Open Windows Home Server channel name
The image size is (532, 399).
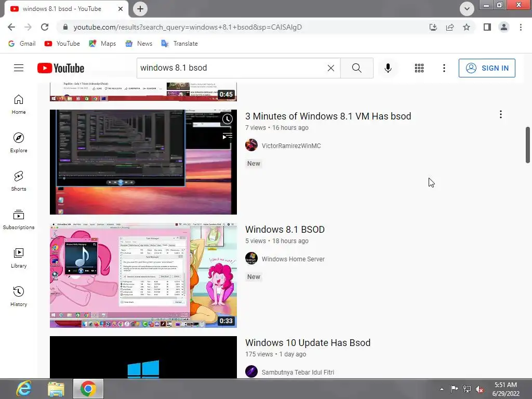tap(293, 259)
